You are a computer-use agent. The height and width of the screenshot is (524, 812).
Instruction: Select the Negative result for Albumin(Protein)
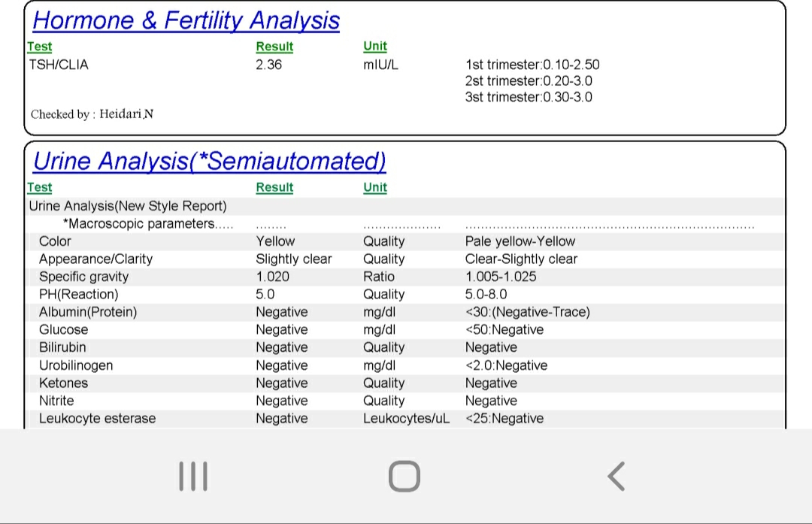[282, 312]
